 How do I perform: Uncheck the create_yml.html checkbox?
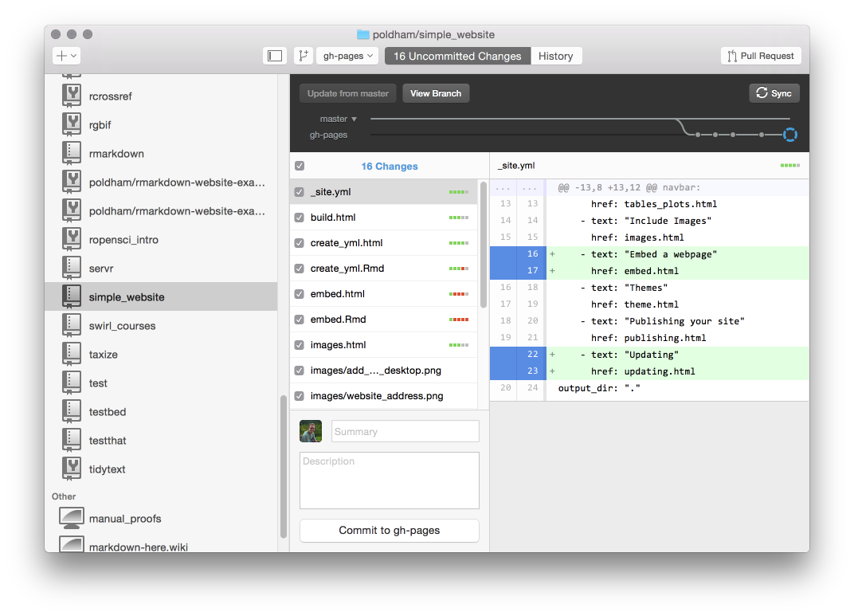pos(299,243)
